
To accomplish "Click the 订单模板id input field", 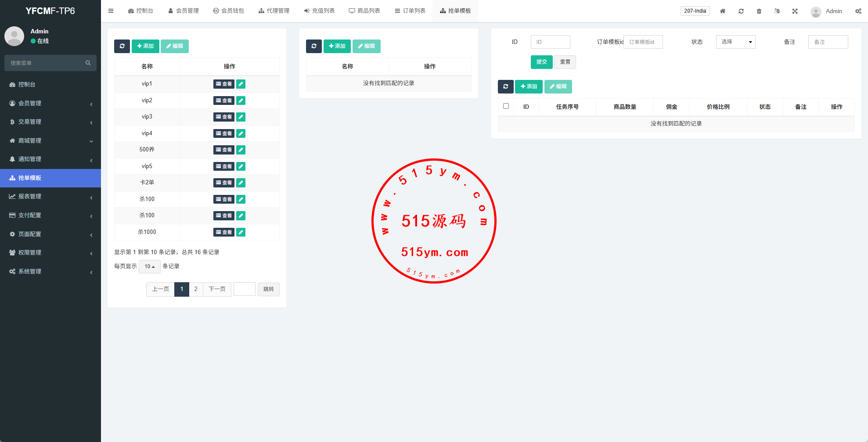I will point(643,42).
